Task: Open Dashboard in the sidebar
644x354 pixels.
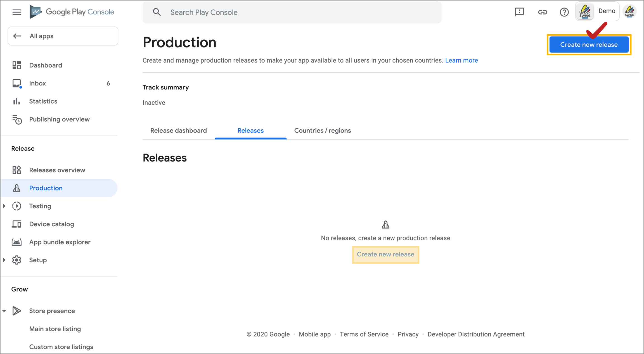Action: tap(46, 65)
